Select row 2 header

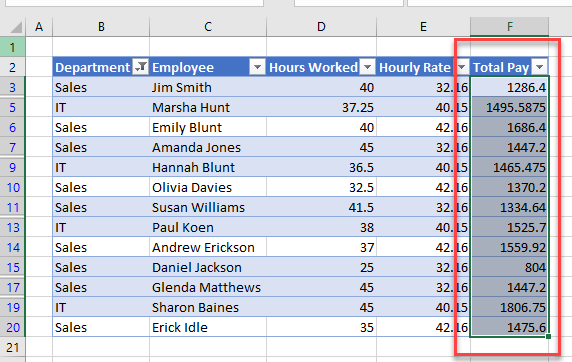12,67
